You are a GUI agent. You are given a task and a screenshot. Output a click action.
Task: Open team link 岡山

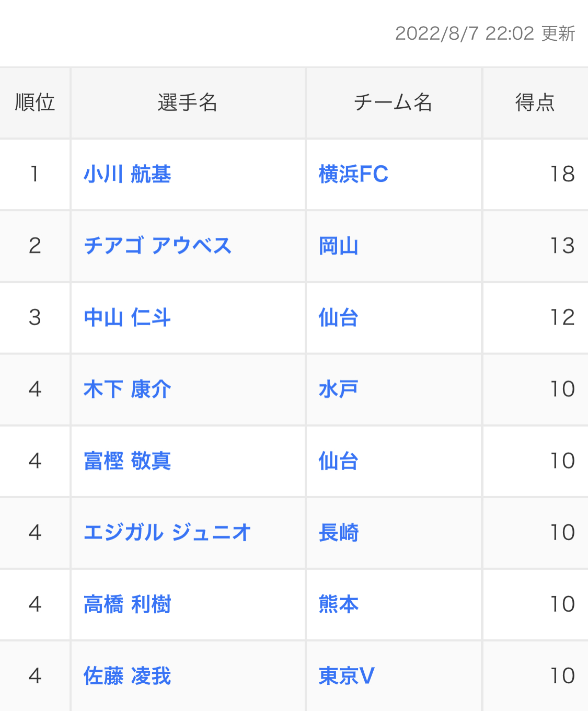[338, 246]
